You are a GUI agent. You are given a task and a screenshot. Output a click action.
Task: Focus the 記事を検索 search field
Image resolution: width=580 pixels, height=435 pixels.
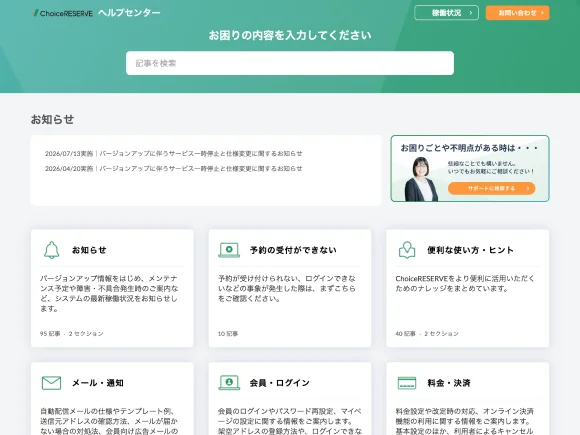(x=290, y=63)
